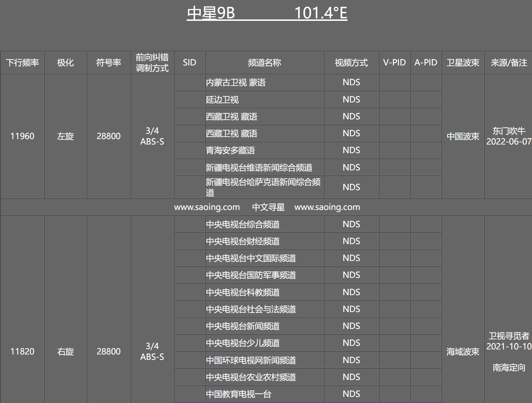
Task: Click source note 卫视寻觅者 2021-10-10
Action: tap(509, 341)
